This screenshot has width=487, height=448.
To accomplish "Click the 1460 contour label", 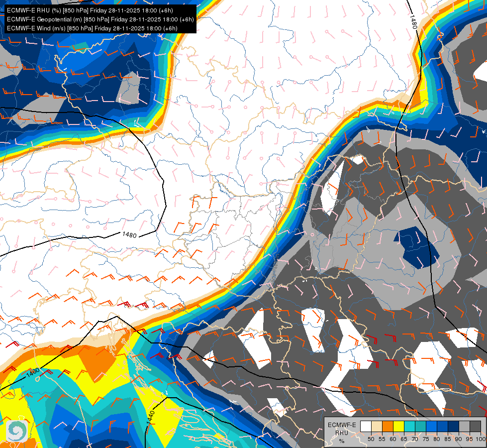I will tap(33, 372).
